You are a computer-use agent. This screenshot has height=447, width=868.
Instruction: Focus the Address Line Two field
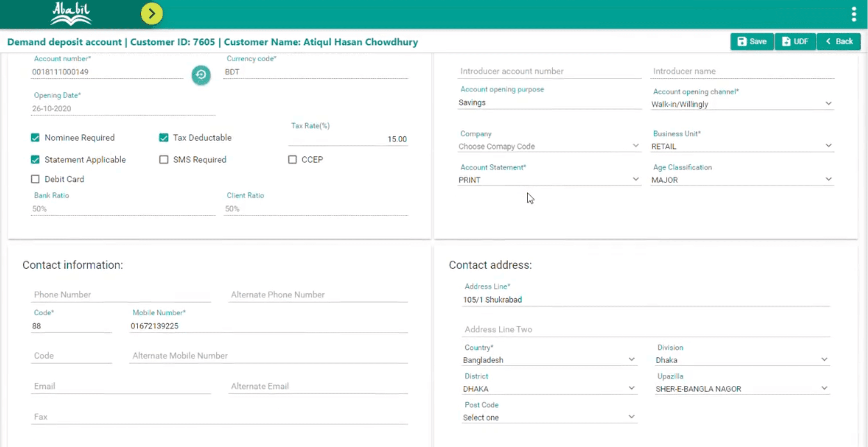tap(645, 329)
